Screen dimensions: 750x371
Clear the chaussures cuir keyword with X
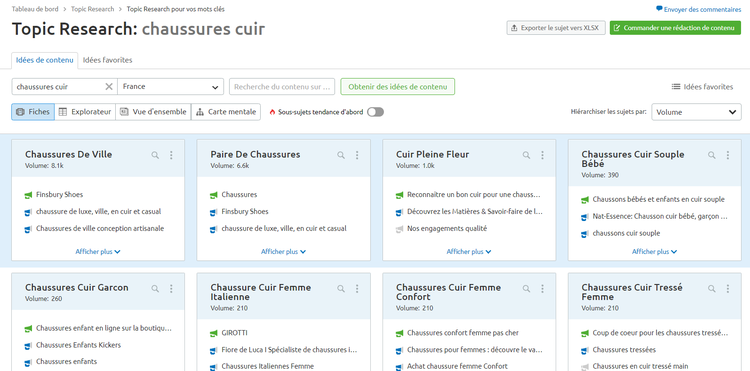[109, 87]
